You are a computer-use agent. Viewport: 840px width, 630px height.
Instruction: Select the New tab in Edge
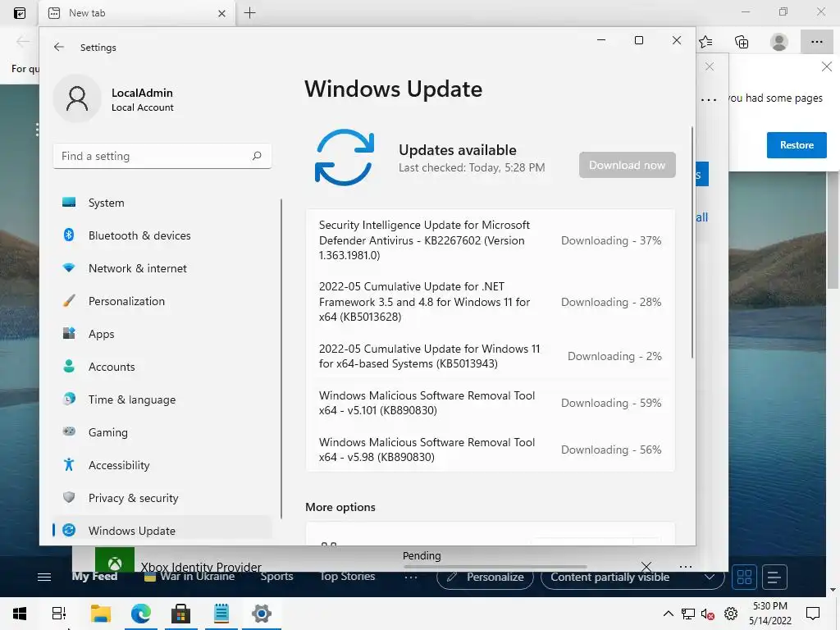[x=137, y=13]
